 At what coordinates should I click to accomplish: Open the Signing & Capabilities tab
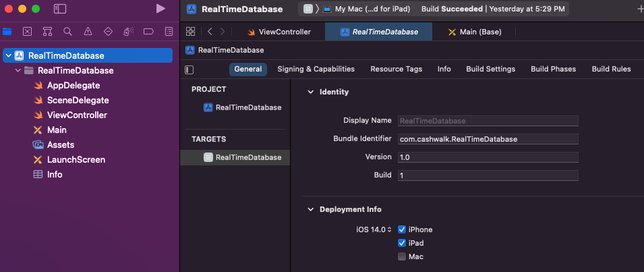click(316, 69)
